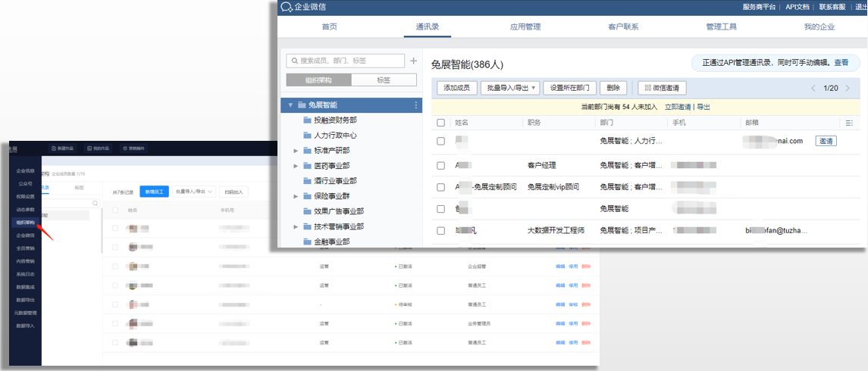868x371 pixels.
Task: Open the column settings icon in table header
Action: pos(850,123)
